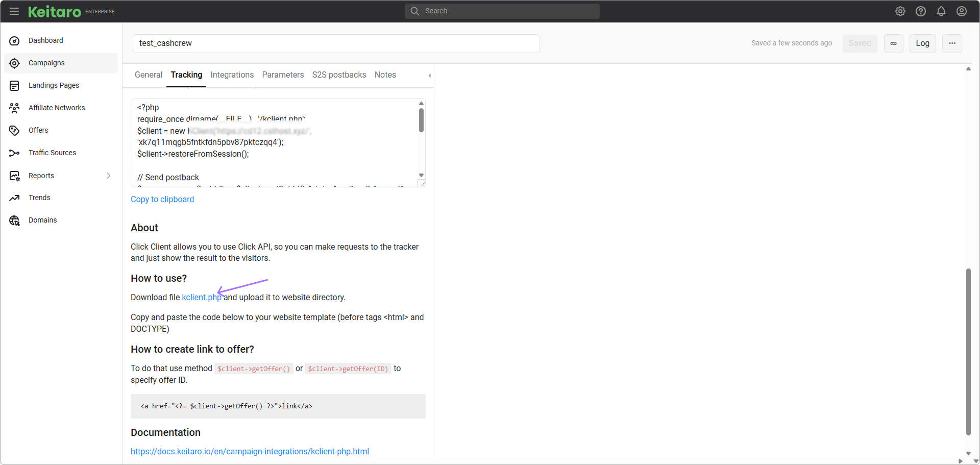Viewport: 980px width, 465px height.
Task: Select the Tracking tab
Action: [186, 75]
